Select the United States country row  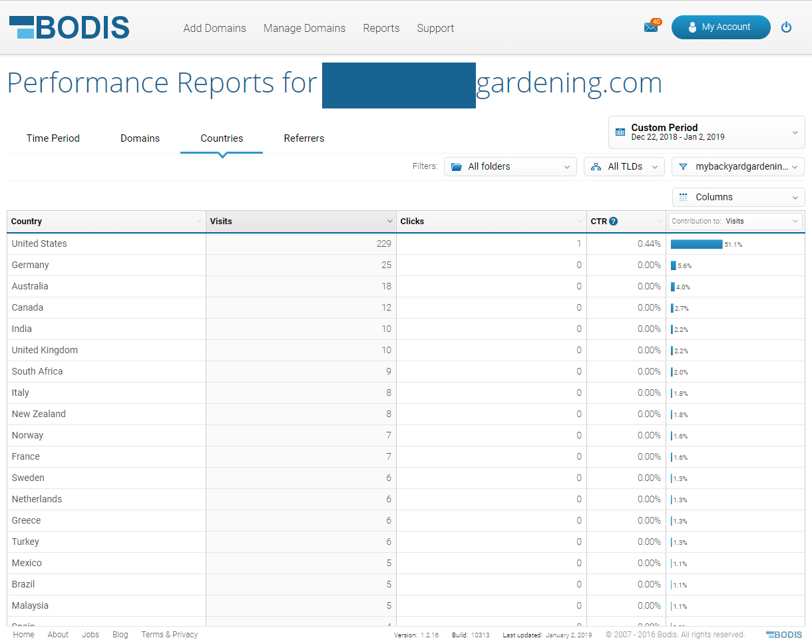406,244
